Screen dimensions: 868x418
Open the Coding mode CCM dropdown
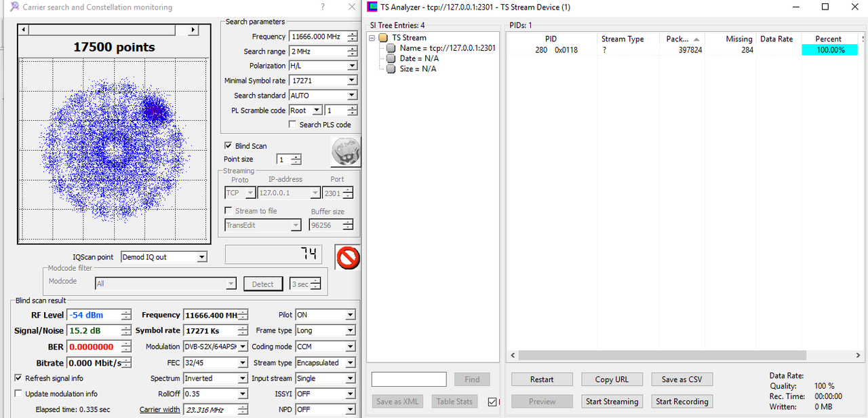(x=325, y=347)
